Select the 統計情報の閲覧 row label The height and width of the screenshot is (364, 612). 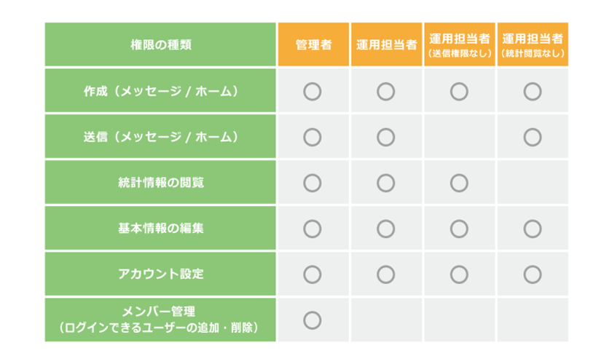pos(160,182)
